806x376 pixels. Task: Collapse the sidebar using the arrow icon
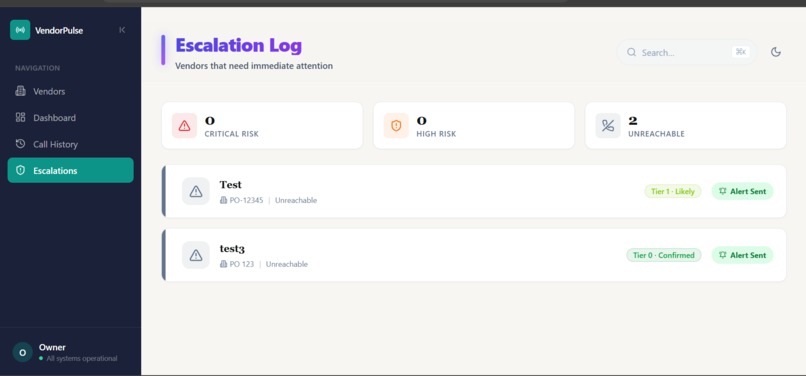[x=122, y=30]
